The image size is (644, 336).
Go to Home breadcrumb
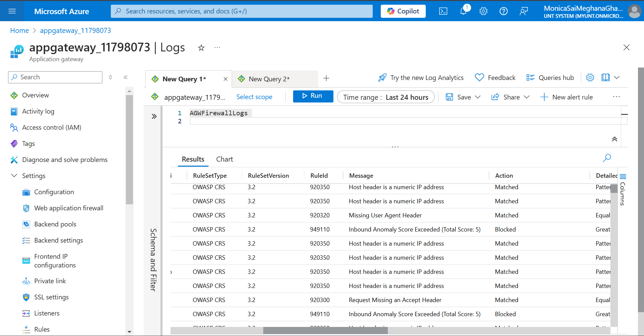(19, 31)
